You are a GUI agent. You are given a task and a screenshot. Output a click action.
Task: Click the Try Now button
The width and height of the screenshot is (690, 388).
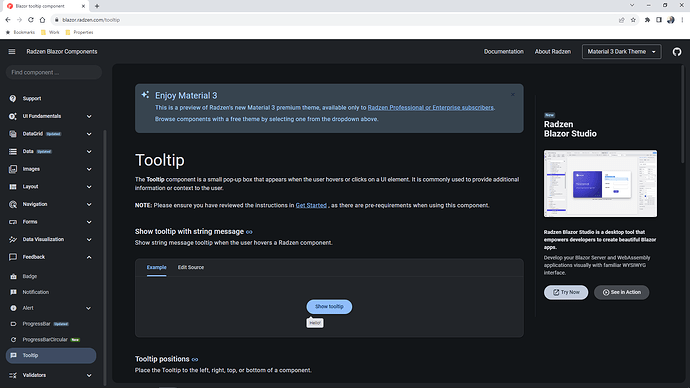(x=566, y=292)
